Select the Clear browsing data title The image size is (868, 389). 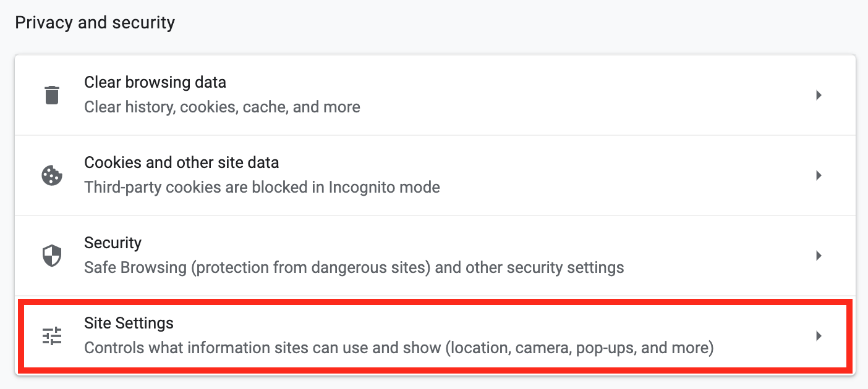pos(155,82)
